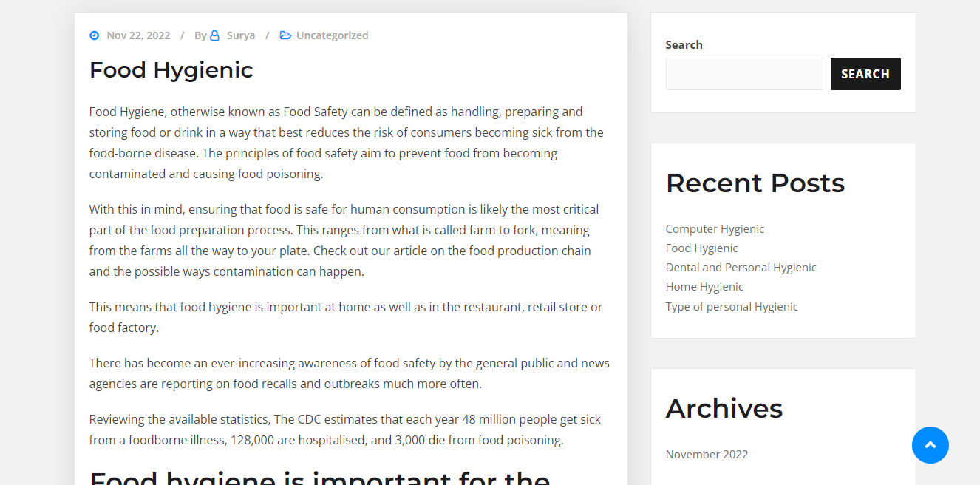Click the Uncategorized category link
The width and height of the screenshot is (980, 485).
(332, 35)
